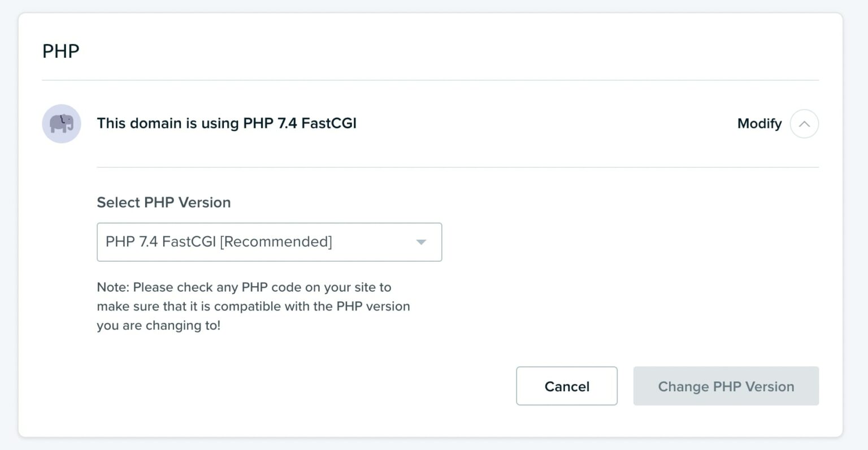Image resolution: width=868 pixels, height=450 pixels.
Task: Click the collapse arrow in the section header
Action: (x=805, y=123)
